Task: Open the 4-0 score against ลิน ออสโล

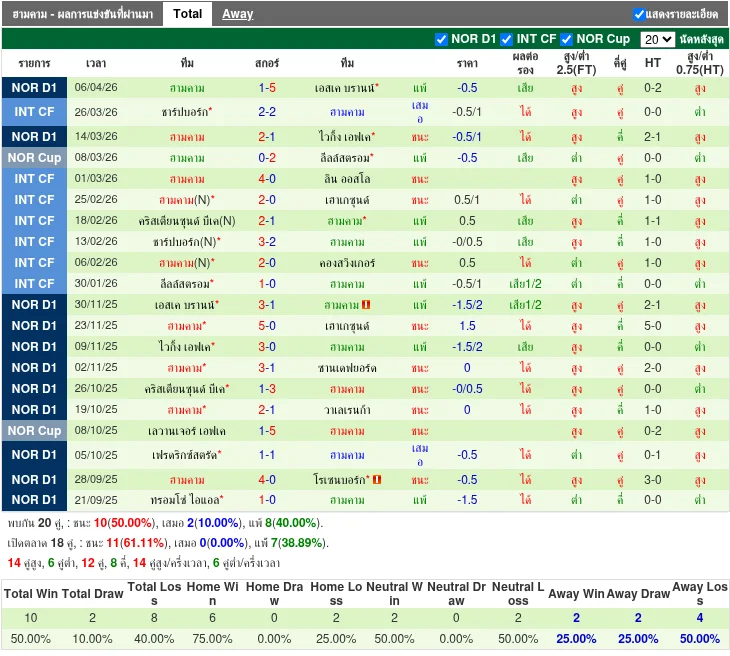Action: (267, 179)
